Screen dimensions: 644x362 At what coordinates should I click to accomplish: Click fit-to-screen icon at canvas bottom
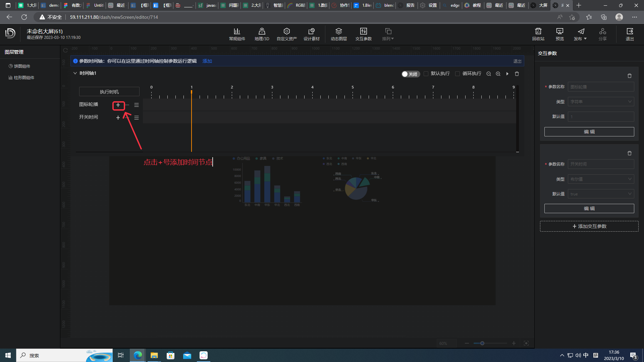pyautogui.click(x=526, y=343)
